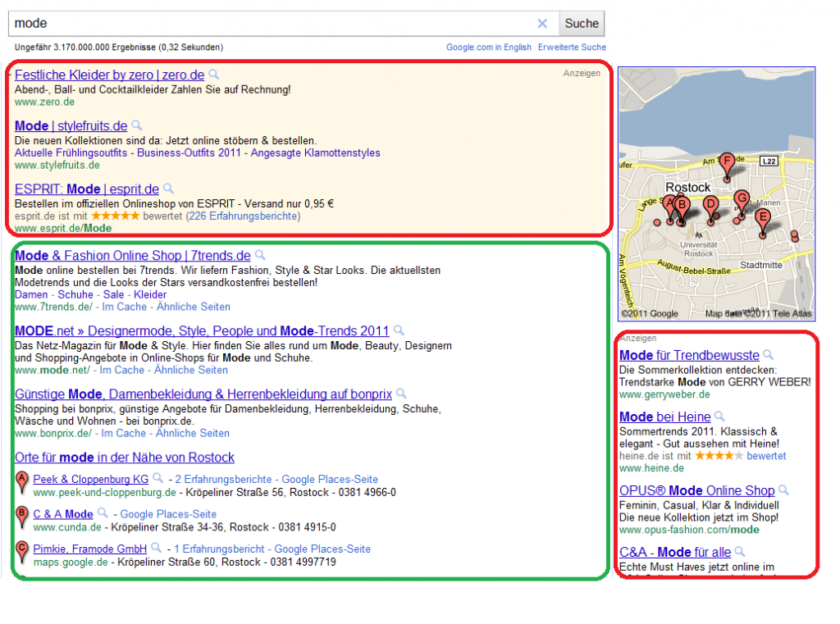
Task: Open Ähnliche Seiten for bonprix.de
Action: (192, 433)
